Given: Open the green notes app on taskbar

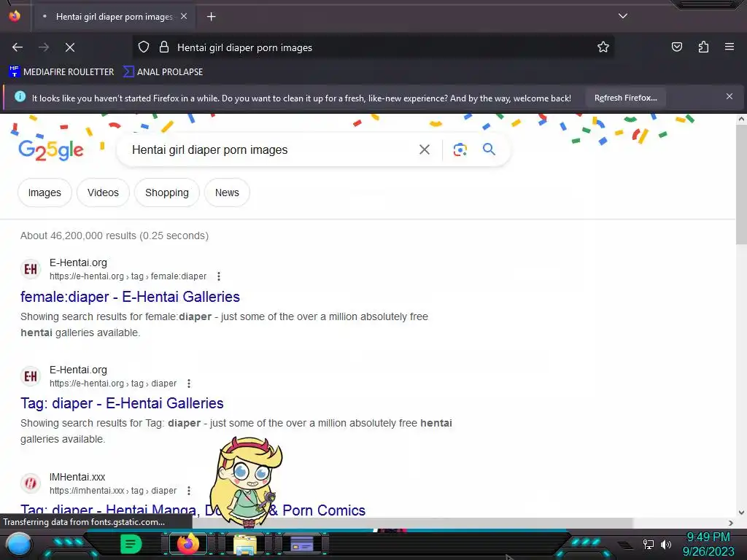Looking at the screenshot, I should (131, 544).
